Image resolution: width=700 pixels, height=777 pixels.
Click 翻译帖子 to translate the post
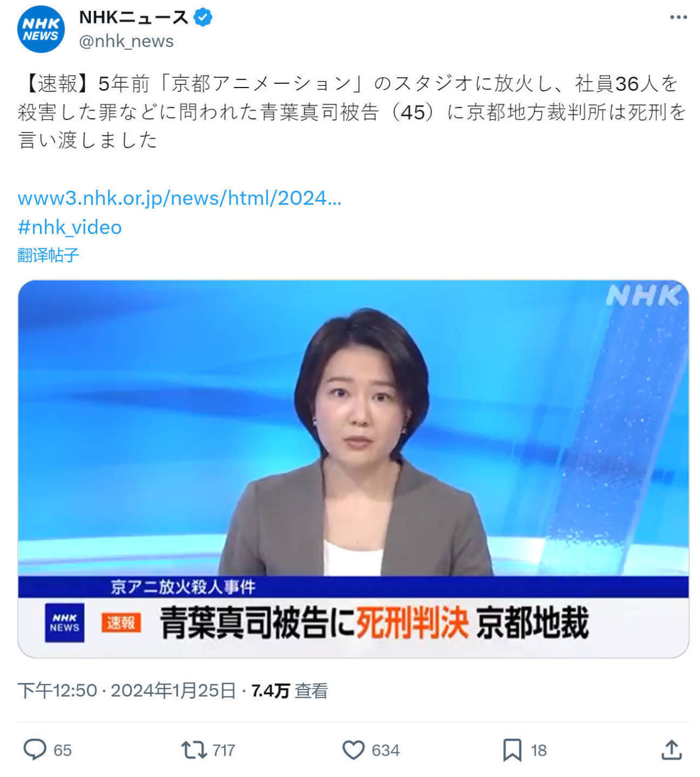click(x=48, y=255)
